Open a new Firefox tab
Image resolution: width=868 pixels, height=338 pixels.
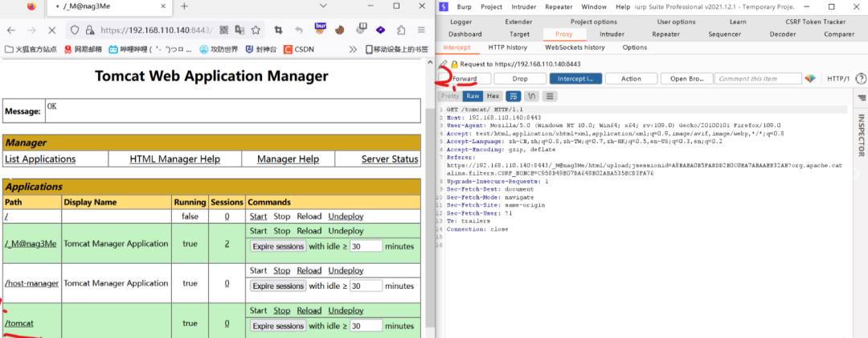184,6
